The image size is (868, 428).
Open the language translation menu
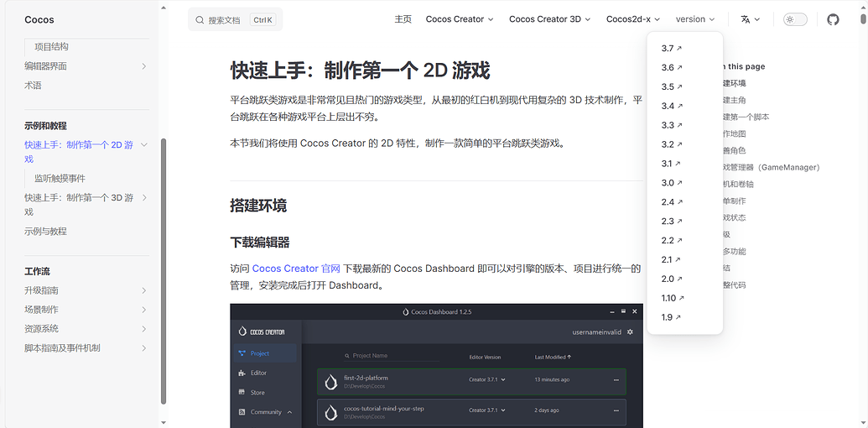coord(750,19)
